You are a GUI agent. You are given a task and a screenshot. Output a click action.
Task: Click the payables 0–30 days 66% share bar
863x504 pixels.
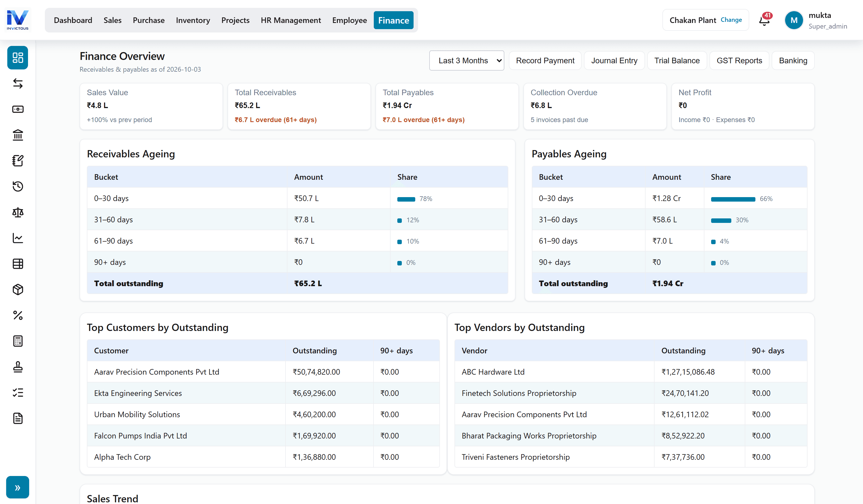click(x=733, y=199)
